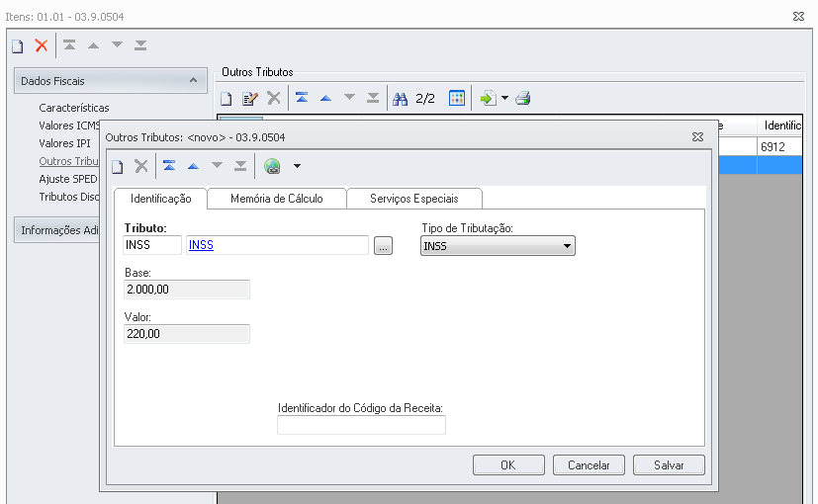The image size is (818, 504).
Task: Click Identificador do Código da Receita field
Action: (362, 425)
